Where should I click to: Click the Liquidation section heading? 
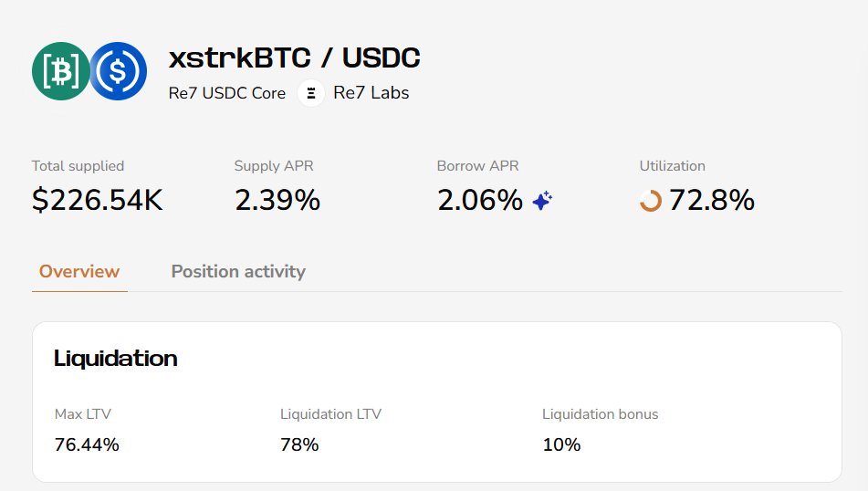tap(116, 358)
